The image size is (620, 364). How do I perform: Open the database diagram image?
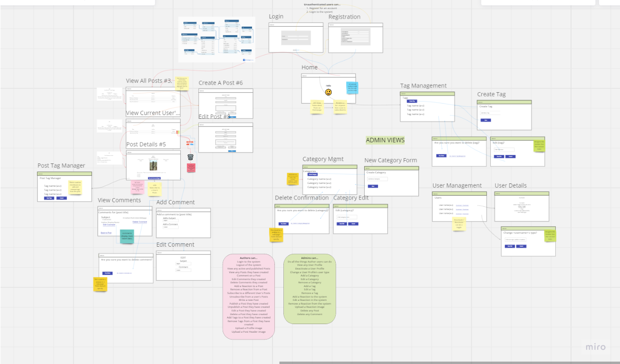(217, 39)
